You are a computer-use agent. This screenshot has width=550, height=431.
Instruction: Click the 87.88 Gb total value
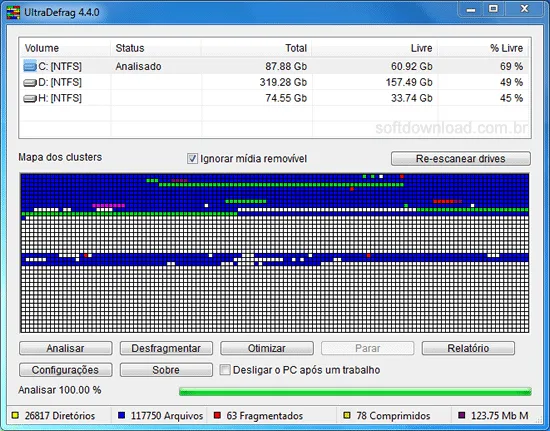tap(286, 66)
